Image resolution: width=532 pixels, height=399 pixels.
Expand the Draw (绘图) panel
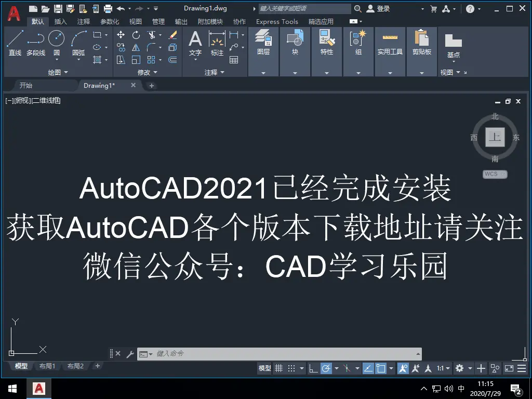point(58,72)
